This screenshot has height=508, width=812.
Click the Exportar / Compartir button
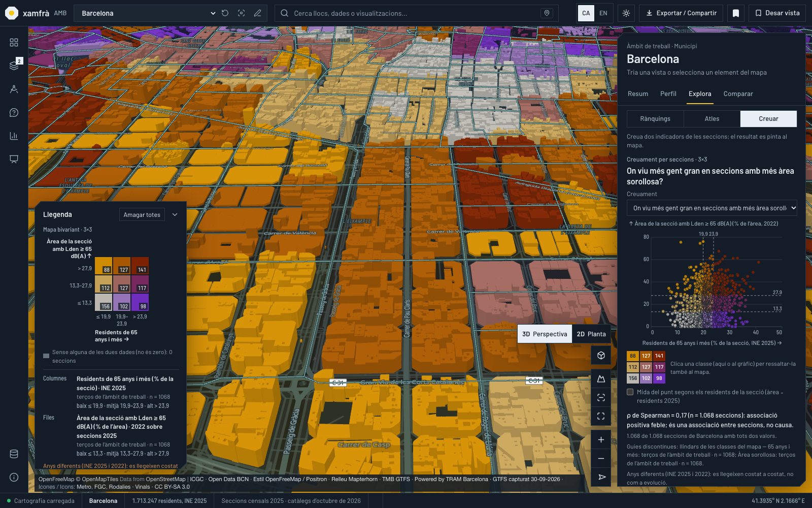coord(681,13)
